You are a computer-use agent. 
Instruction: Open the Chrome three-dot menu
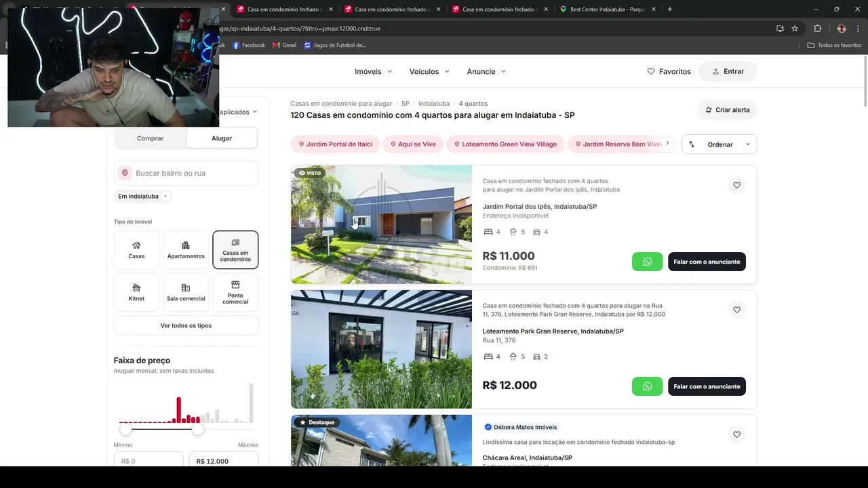pyautogui.click(x=859, y=28)
